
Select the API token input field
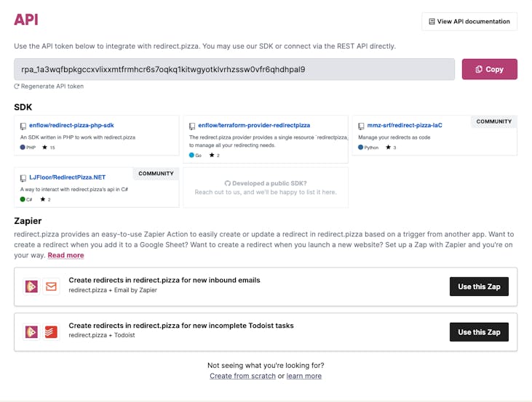click(x=234, y=69)
